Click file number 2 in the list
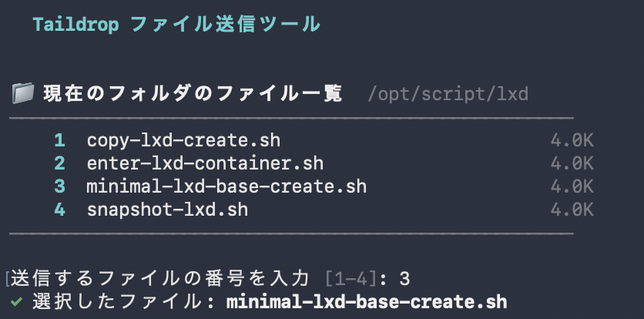The height and width of the screenshot is (319, 644). 59,163
